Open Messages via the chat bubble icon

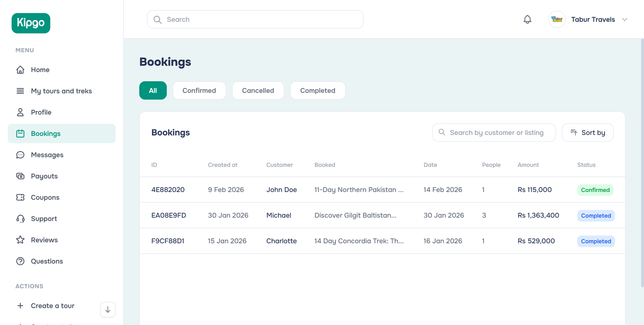pyautogui.click(x=20, y=155)
